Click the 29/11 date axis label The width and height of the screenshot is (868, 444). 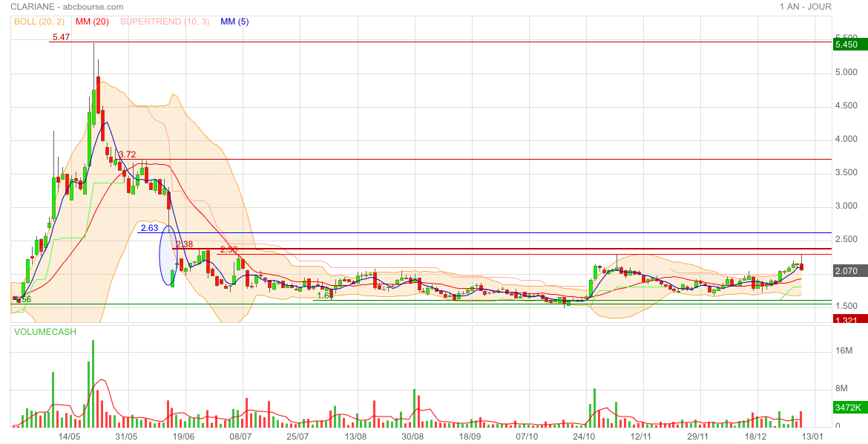point(698,437)
